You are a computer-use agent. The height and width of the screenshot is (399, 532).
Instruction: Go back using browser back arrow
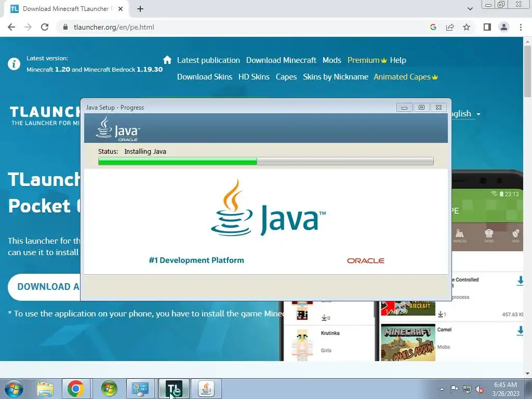[11, 27]
